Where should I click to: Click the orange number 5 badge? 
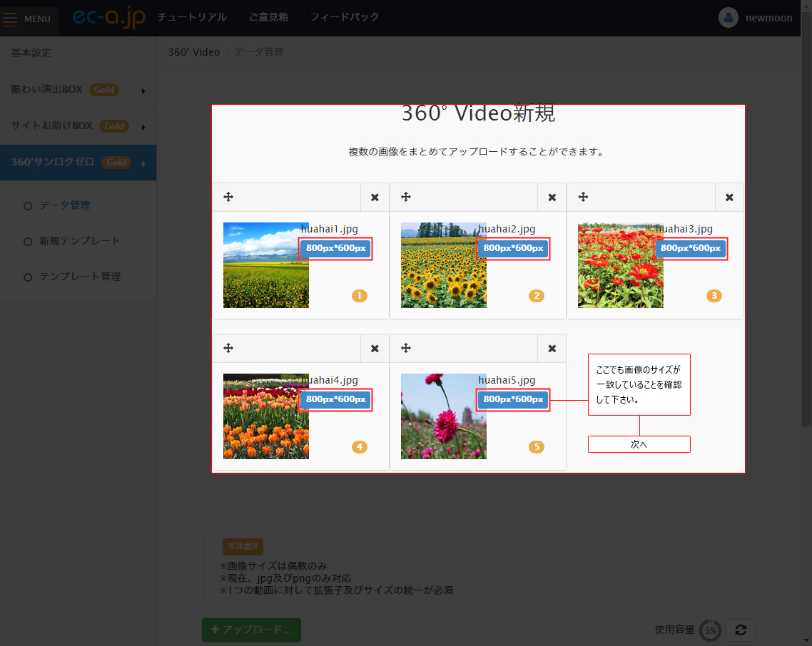[537, 447]
